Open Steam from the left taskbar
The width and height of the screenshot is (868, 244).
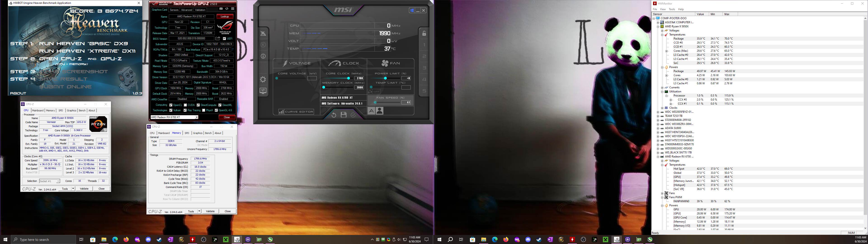(x=159, y=240)
